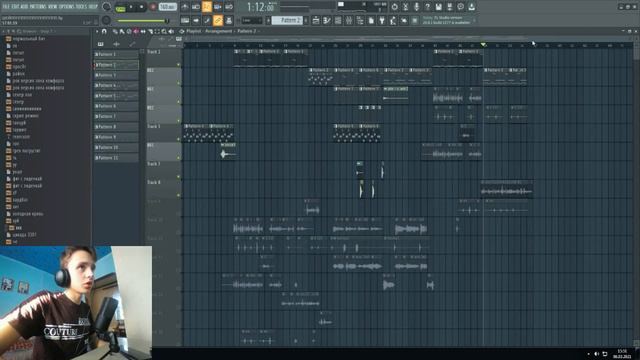Mute Track 7 with its green dot

pyautogui.click(x=178, y=177)
